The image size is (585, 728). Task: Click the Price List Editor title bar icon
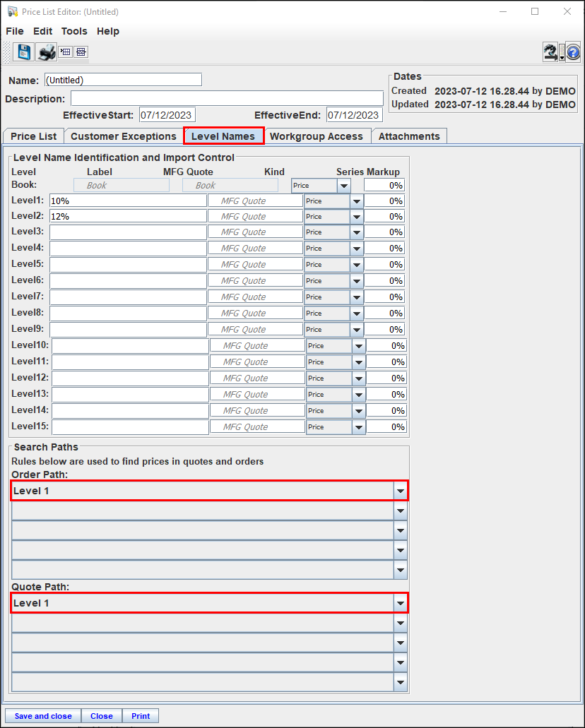[x=13, y=11]
